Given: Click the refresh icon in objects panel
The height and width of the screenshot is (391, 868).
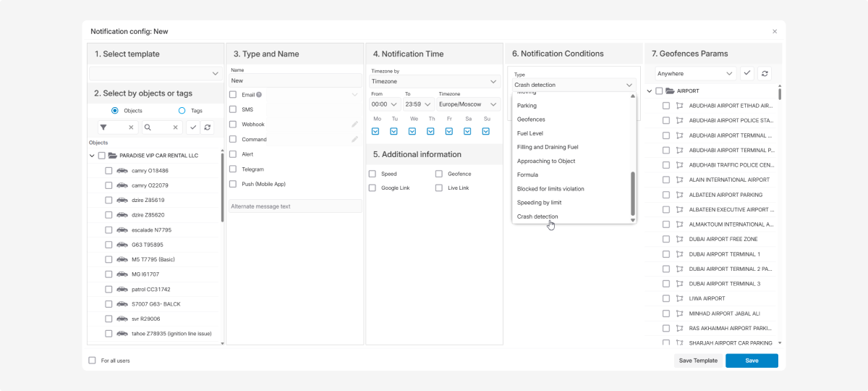Looking at the screenshot, I should click(208, 127).
